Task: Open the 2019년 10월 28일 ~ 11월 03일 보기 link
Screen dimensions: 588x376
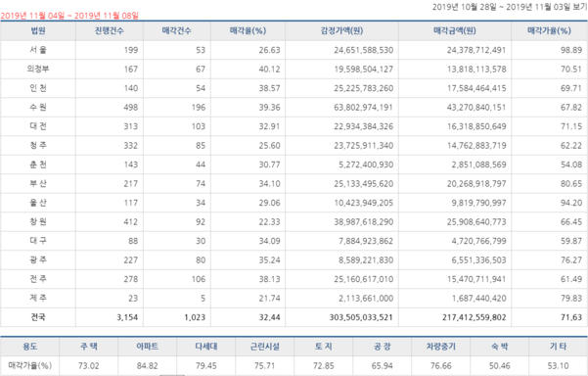Action: 510,7
